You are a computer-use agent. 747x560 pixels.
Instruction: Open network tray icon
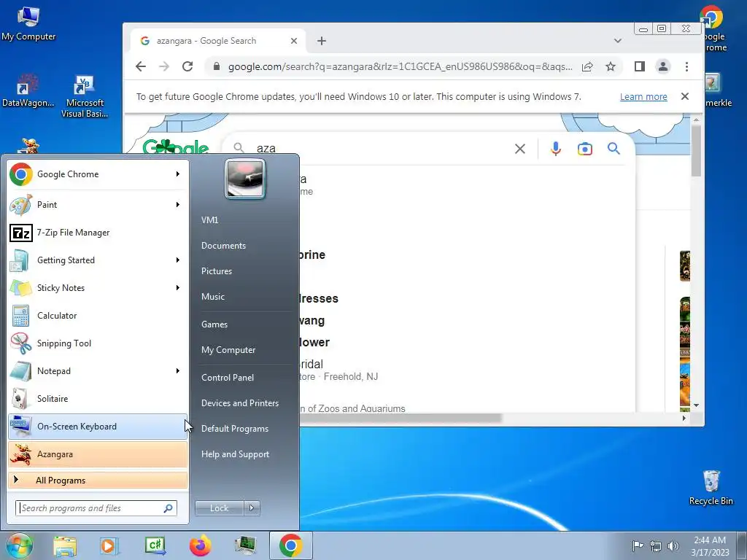[656, 546]
